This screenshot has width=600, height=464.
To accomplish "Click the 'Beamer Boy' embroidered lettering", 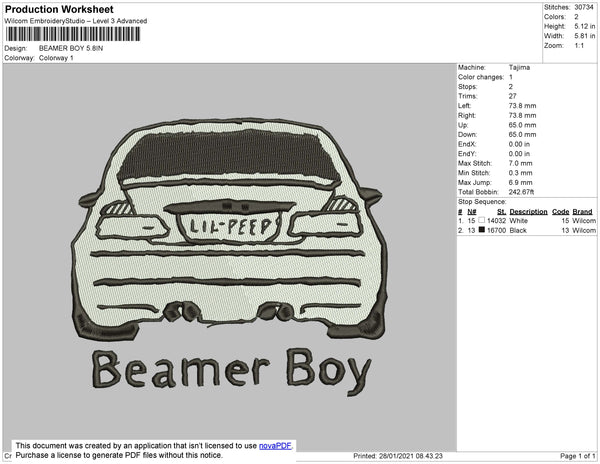I will tap(232, 371).
